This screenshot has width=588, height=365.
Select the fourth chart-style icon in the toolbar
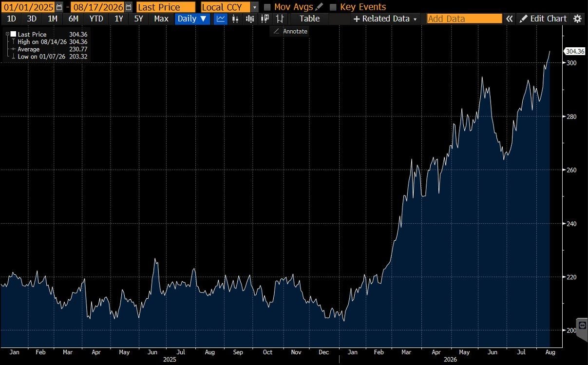click(265, 19)
